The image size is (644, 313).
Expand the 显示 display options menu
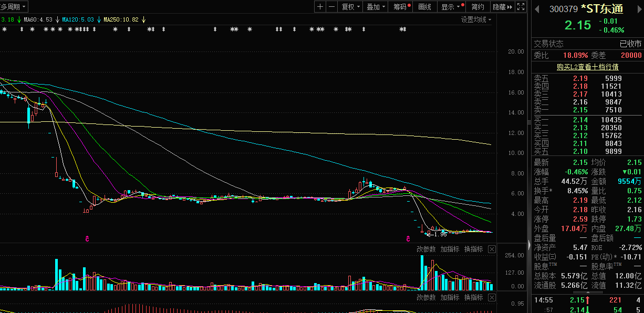tap(451, 7)
